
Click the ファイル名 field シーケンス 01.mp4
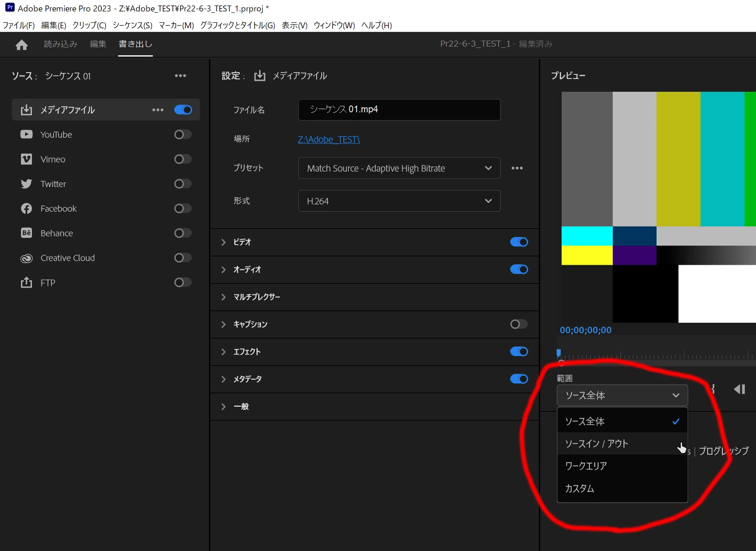[399, 110]
